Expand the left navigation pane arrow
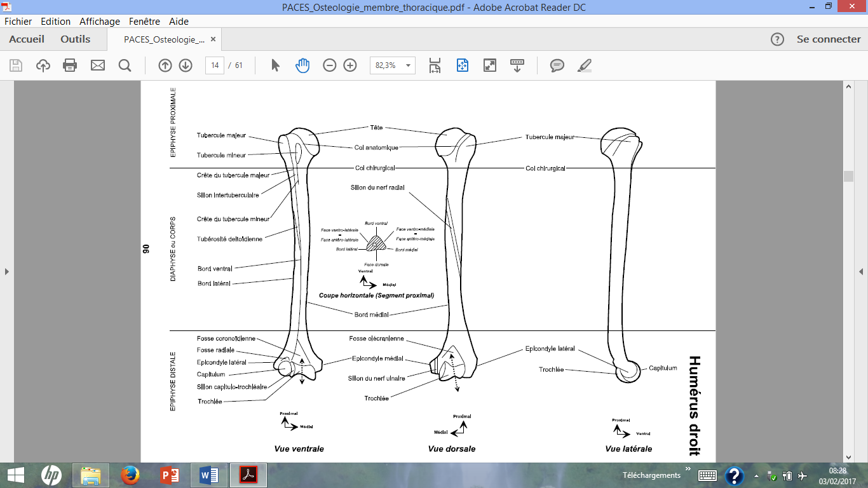 (7, 272)
